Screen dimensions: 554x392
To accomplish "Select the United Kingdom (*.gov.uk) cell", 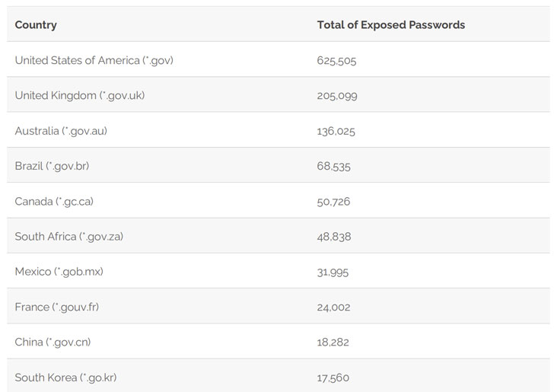I will click(x=79, y=96).
